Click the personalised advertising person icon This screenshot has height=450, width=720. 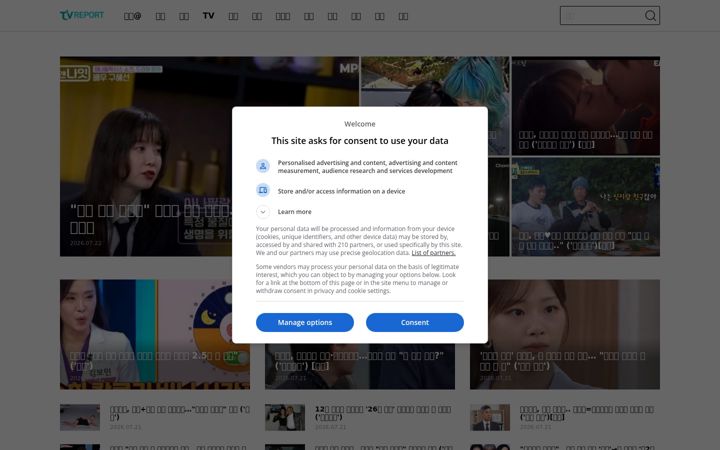[263, 166]
